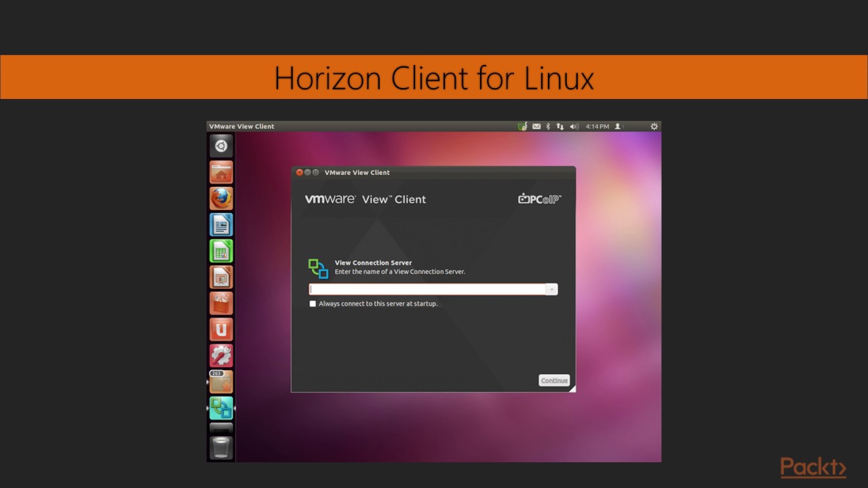Open the session gear menu in panel
Screen dimensions: 868x488
(654, 126)
